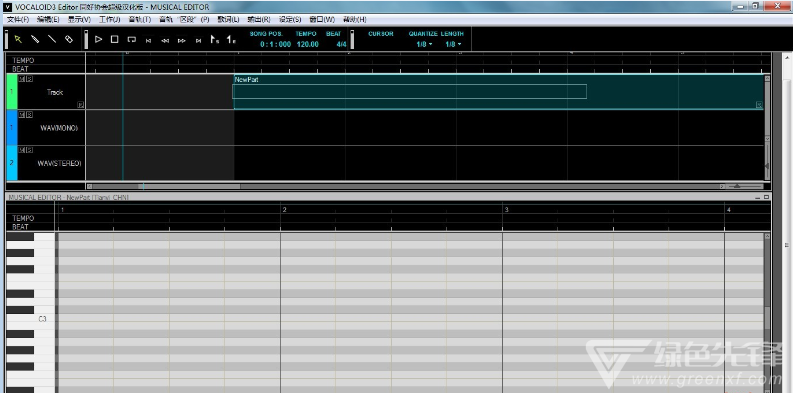This screenshot has height=393, width=793.
Task: Select the line tool
Action: pos(52,39)
